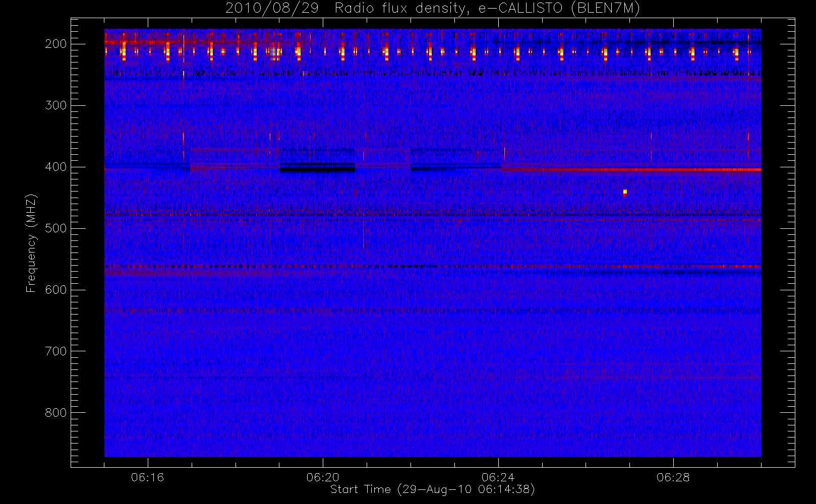Click the 06:28 time tick label

(x=673, y=477)
